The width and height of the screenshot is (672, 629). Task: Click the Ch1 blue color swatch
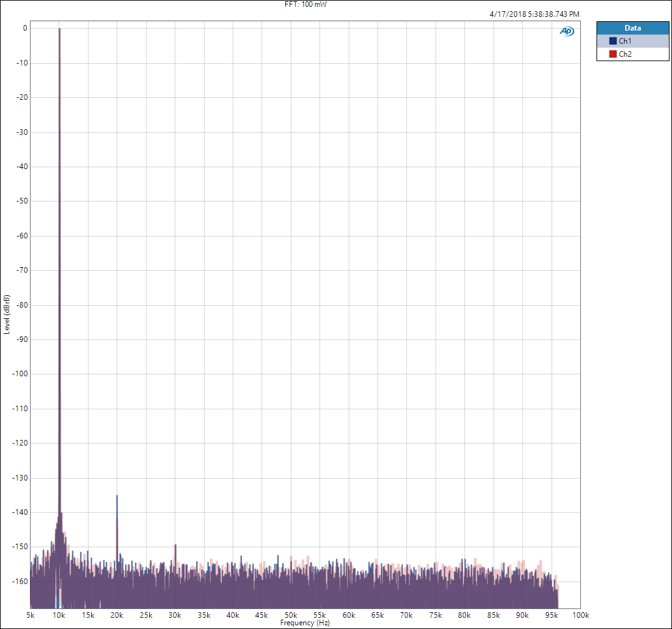[613, 41]
